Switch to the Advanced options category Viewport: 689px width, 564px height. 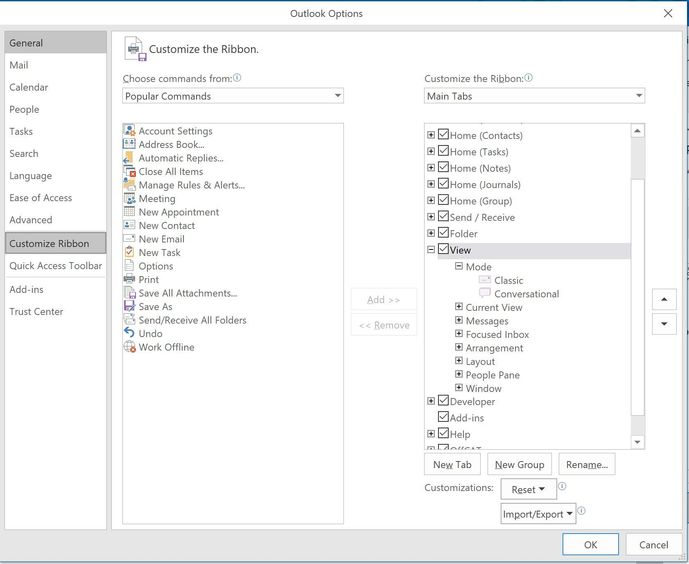tap(55, 220)
